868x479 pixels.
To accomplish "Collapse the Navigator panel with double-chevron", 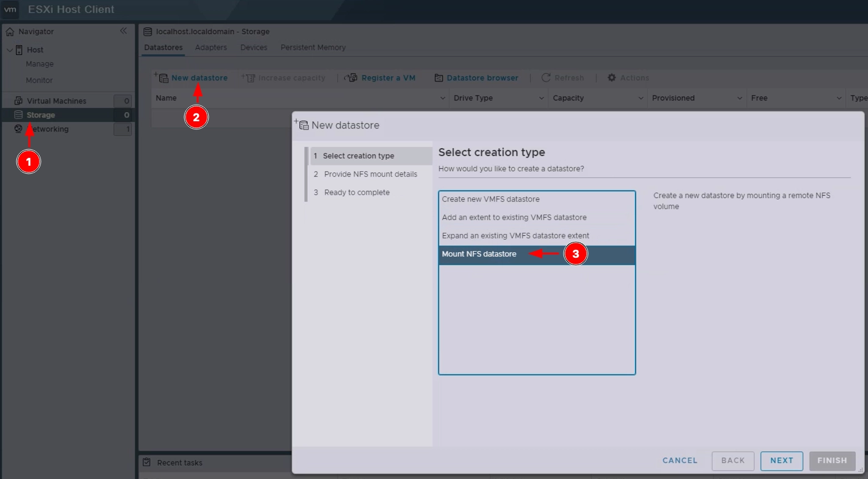I will pos(123,31).
